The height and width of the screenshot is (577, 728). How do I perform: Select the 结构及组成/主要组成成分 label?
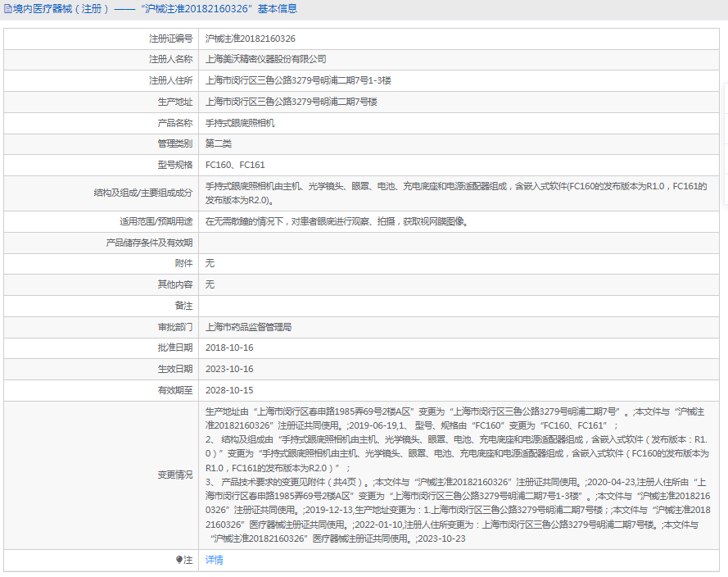click(x=143, y=193)
